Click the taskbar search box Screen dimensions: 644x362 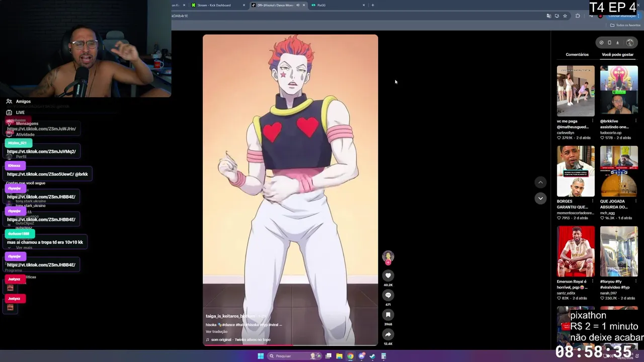pyautogui.click(x=294, y=356)
